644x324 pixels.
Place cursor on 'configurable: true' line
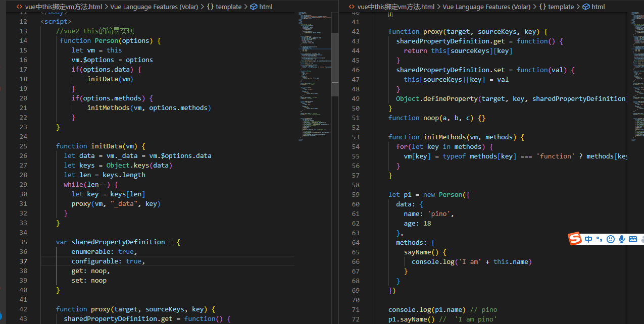click(x=108, y=261)
